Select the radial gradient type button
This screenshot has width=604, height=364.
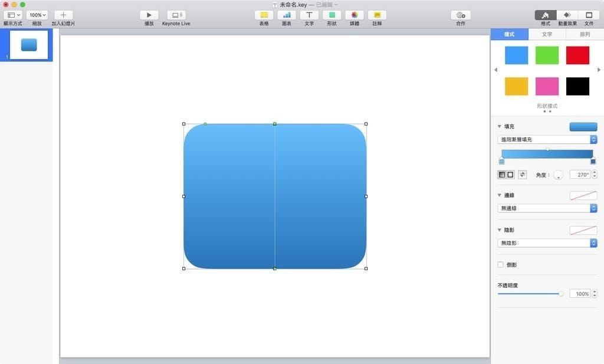click(510, 175)
